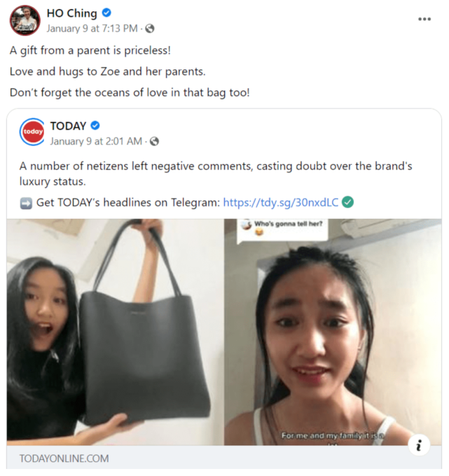The image size is (449, 476).
Task: Click TODAY's blue verified badge
Action: coord(95,125)
